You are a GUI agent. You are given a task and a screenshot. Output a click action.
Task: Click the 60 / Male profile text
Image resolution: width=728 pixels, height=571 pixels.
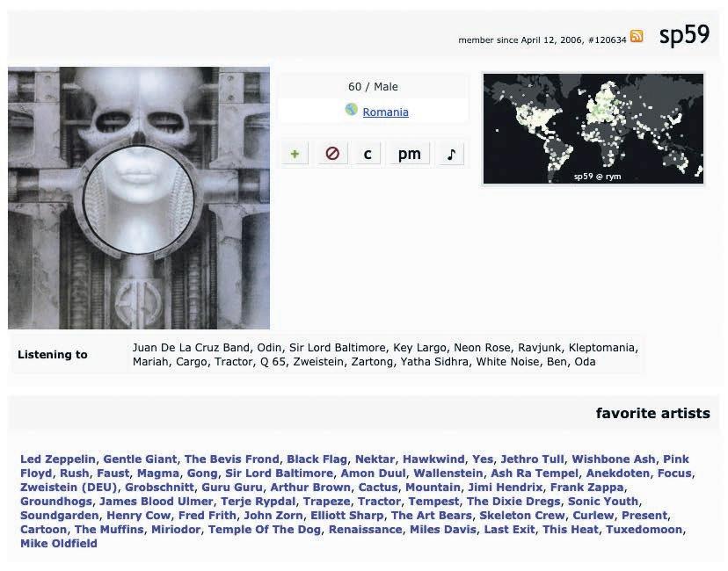coord(373,87)
